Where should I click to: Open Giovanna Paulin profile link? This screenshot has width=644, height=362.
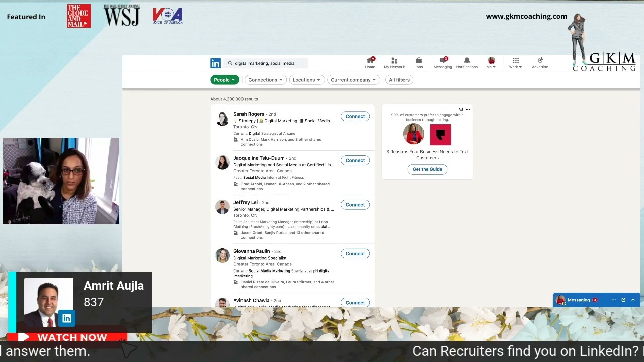click(x=252, y=251)
